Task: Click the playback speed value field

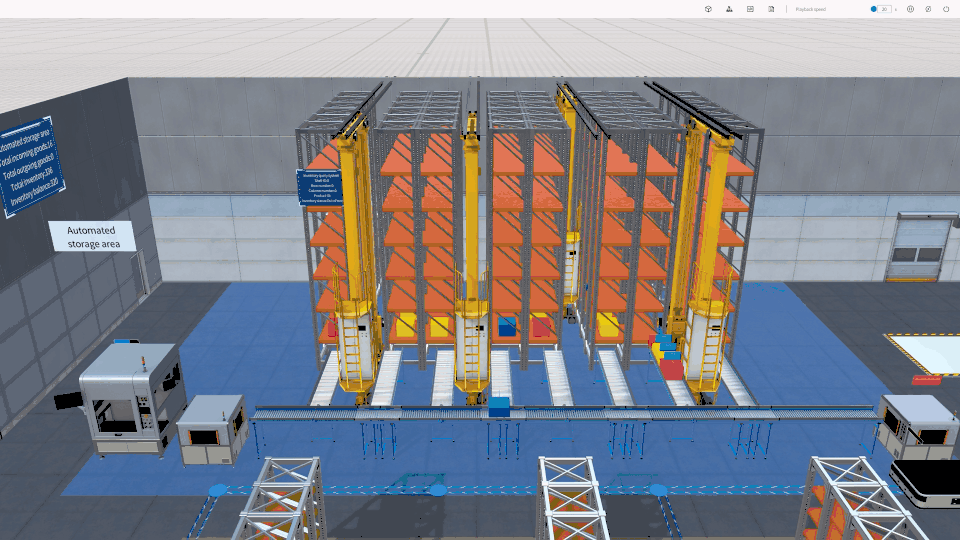Action: pos(884,9)
